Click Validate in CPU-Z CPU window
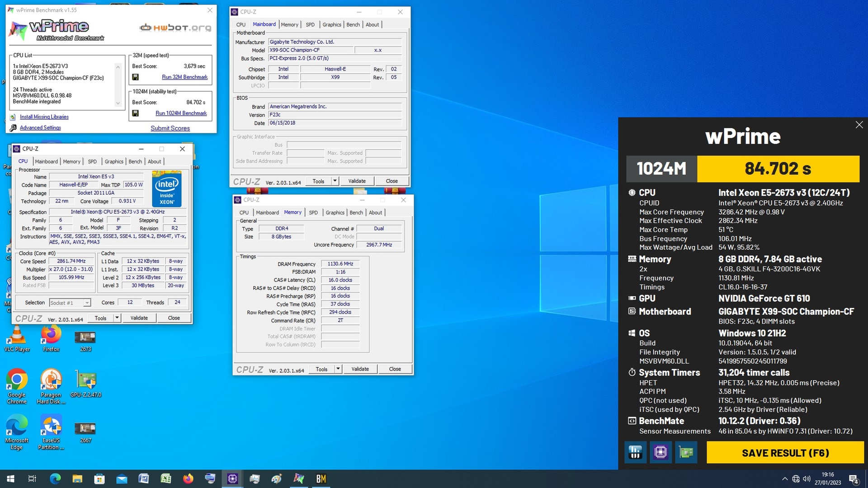 pyautogui.click(x=139, y=318)
